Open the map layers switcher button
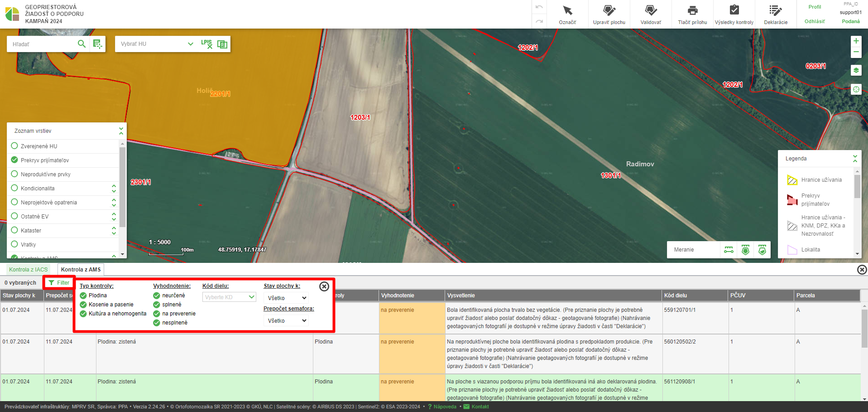The image size is (868, 412). click(856, 70)
